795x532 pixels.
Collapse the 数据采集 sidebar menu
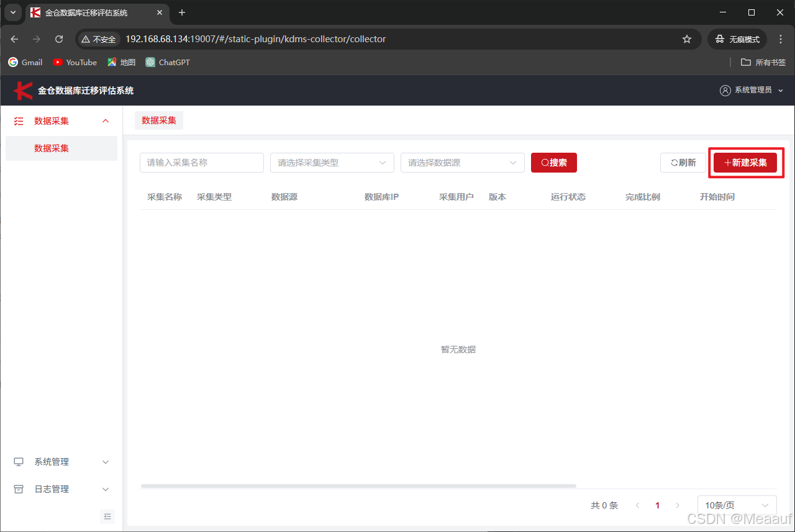pos(61,121)
